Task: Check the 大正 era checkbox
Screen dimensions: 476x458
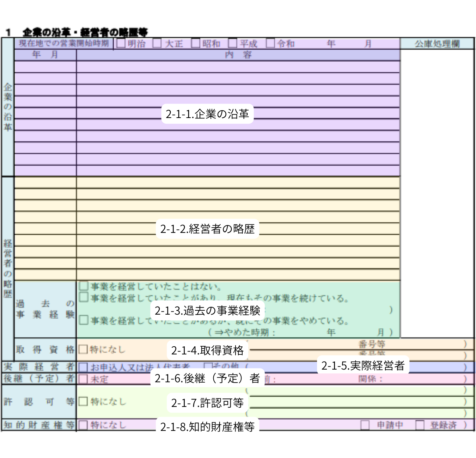Action: [157, 43]
